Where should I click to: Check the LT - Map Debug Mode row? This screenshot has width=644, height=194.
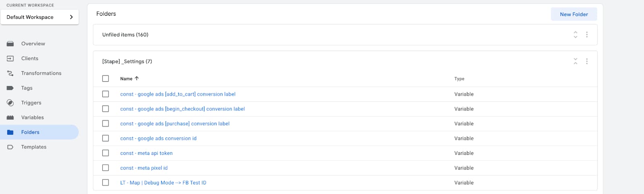[105, 183]
